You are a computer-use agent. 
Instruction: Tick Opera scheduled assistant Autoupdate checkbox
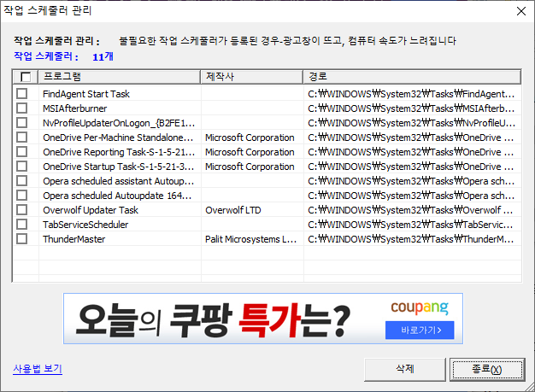pyautogui.click(x=22, y=181)
